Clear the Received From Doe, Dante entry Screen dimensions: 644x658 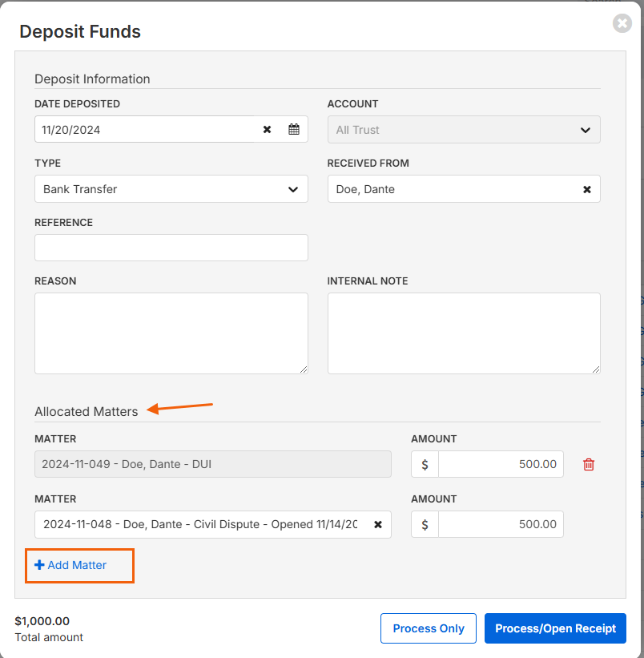click(587, 189)
